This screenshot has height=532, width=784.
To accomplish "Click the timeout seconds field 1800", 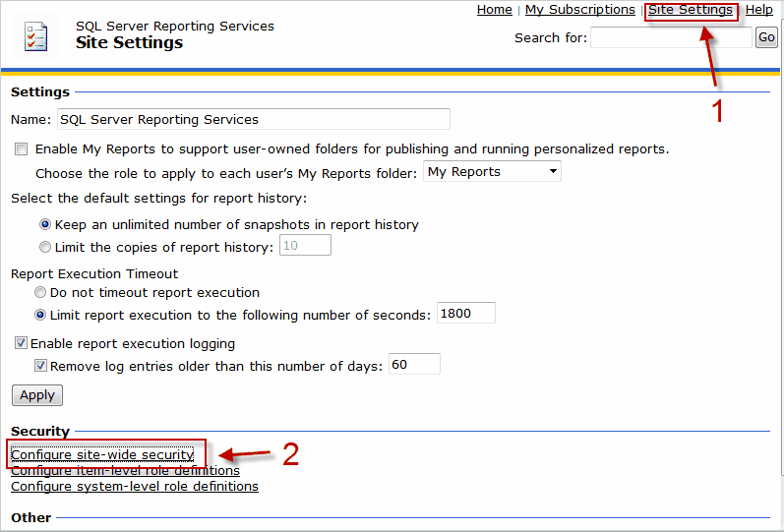I will (466, 313).
